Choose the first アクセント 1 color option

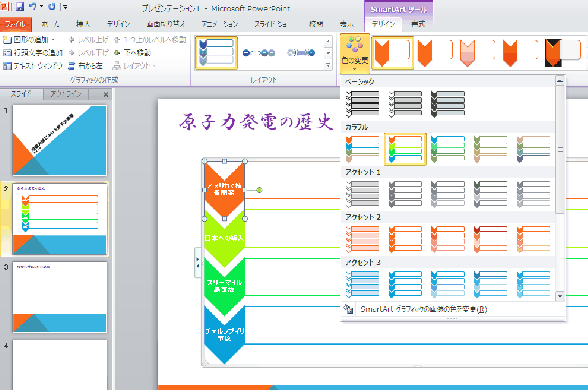[363, 194]
